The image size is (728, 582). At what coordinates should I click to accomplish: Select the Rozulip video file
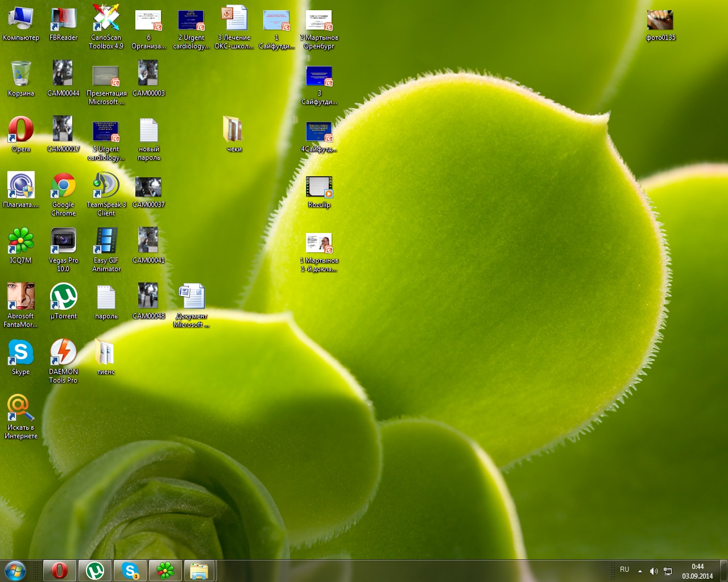[x=319, y=192]
